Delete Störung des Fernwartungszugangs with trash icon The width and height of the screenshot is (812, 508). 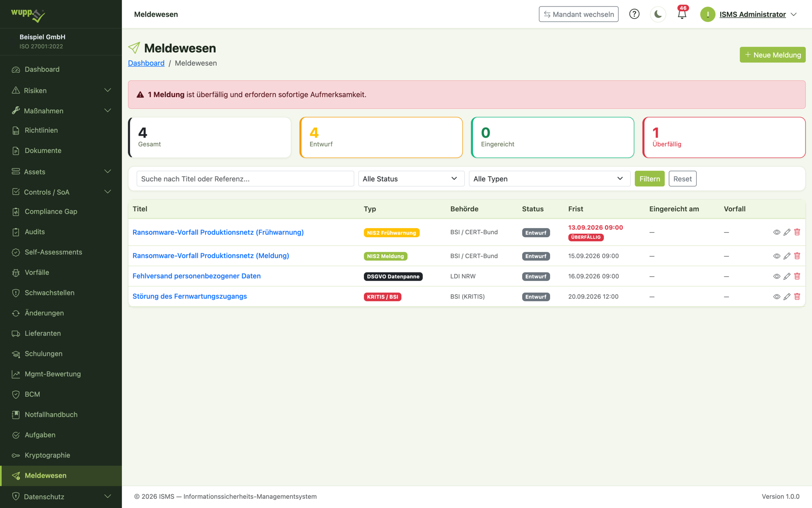click(797, 297)
